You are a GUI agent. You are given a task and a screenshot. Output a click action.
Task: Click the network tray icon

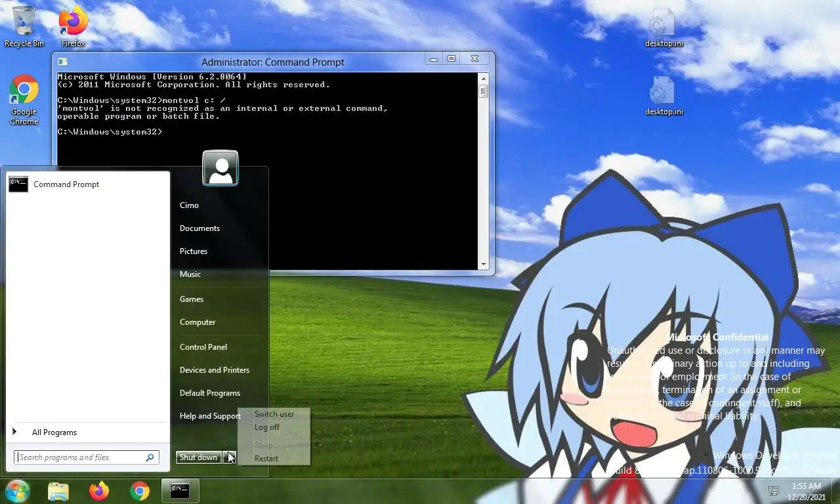point(774,491)
